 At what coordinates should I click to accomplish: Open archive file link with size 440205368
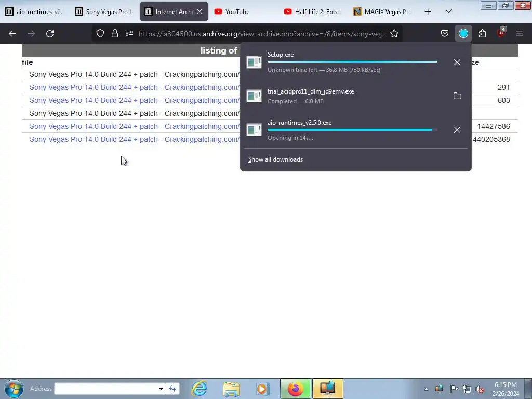[x=135, y=139]
